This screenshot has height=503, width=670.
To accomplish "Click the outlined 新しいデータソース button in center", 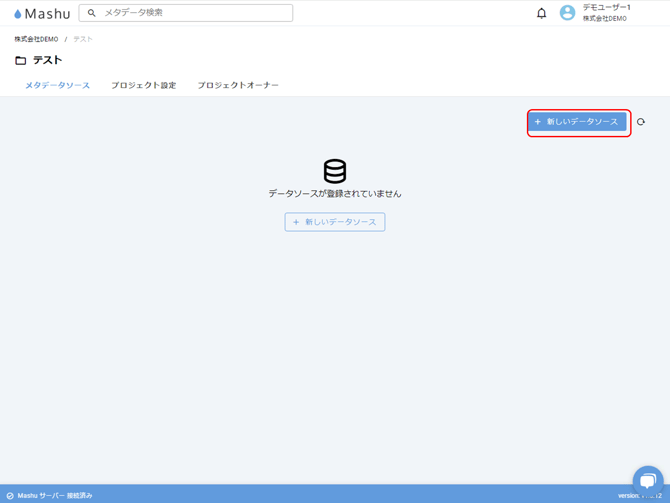I will point(335,222).
